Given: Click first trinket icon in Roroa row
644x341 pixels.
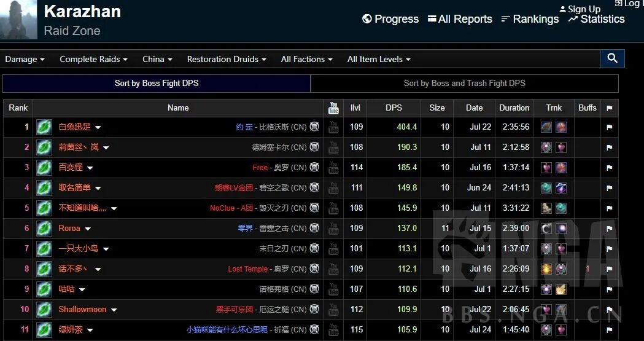Looking at the screenshot, I should click(546, 229).
